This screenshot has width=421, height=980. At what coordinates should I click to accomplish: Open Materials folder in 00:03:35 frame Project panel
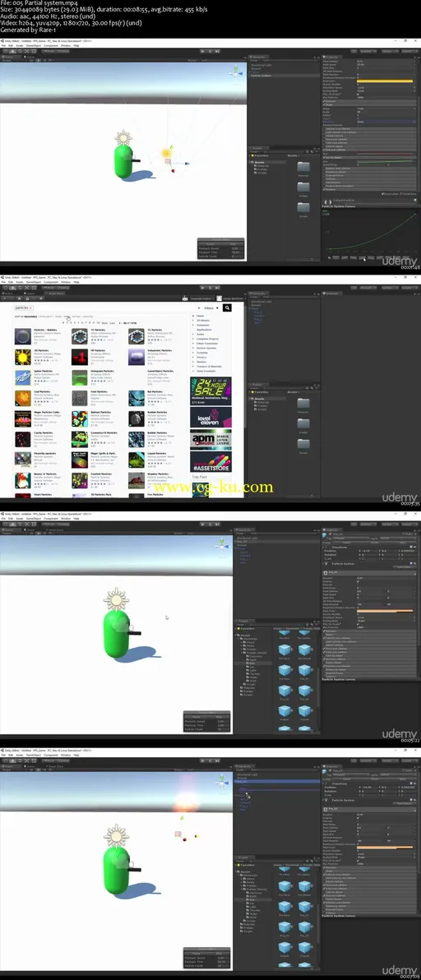303,404
